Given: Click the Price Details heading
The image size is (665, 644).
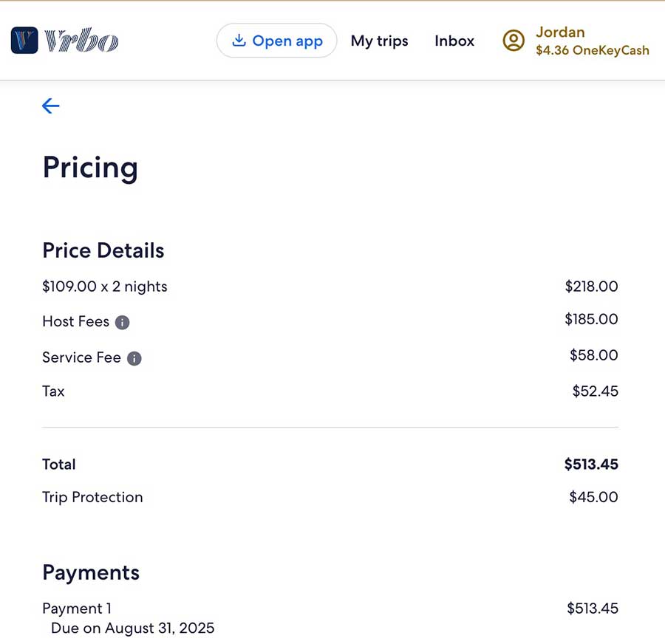Looking at the screenshot, I should click(103, 250).
